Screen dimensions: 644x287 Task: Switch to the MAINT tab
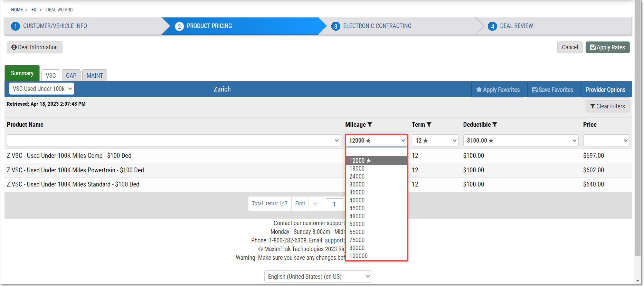pos(95,75)
